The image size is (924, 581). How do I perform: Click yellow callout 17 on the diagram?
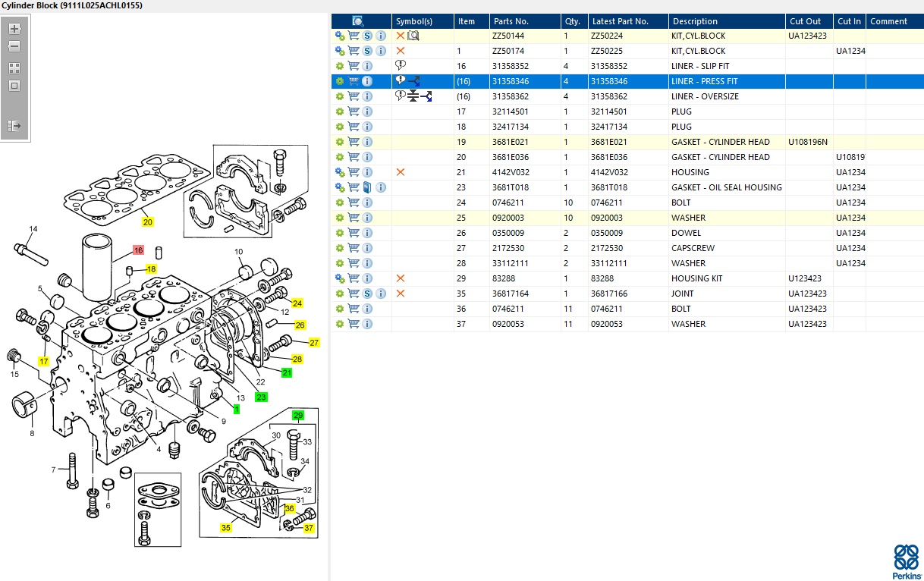[x=44, y=362]
